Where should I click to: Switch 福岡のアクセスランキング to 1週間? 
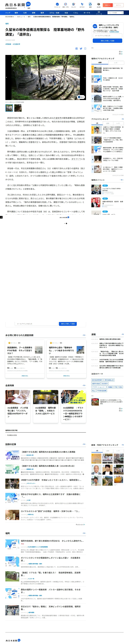(100, 62)
